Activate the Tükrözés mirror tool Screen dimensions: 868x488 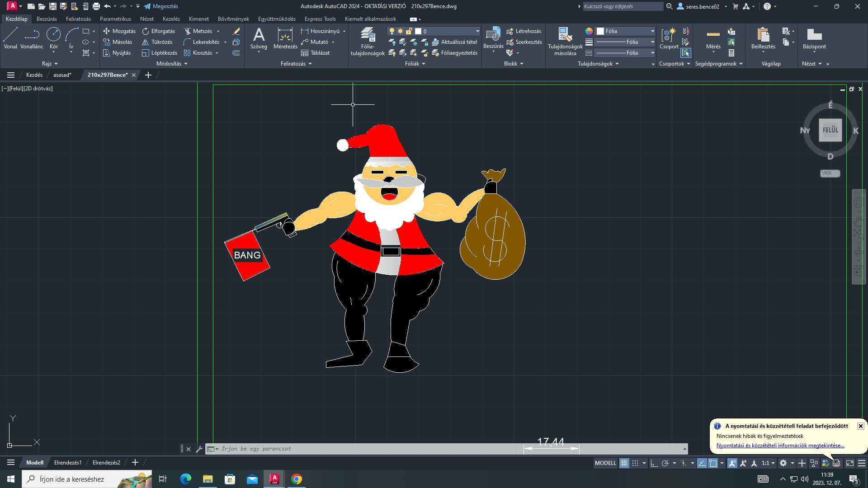(157, 42)
